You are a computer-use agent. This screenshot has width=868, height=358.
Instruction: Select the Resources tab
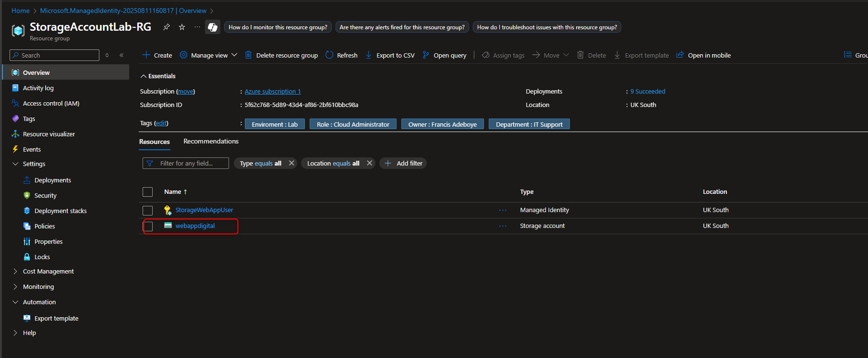pyautogui.click(x=155, y=142)
